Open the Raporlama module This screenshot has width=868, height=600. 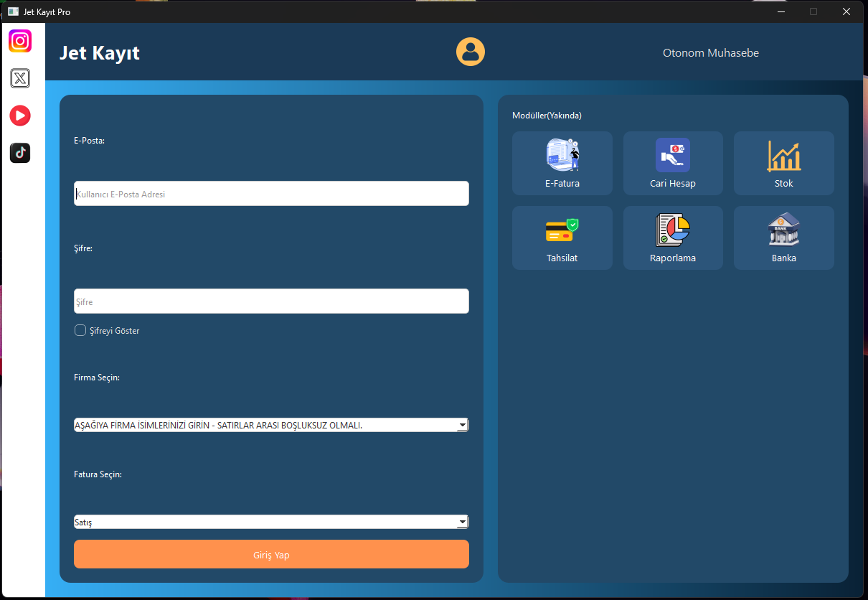[x=673, y=238]
